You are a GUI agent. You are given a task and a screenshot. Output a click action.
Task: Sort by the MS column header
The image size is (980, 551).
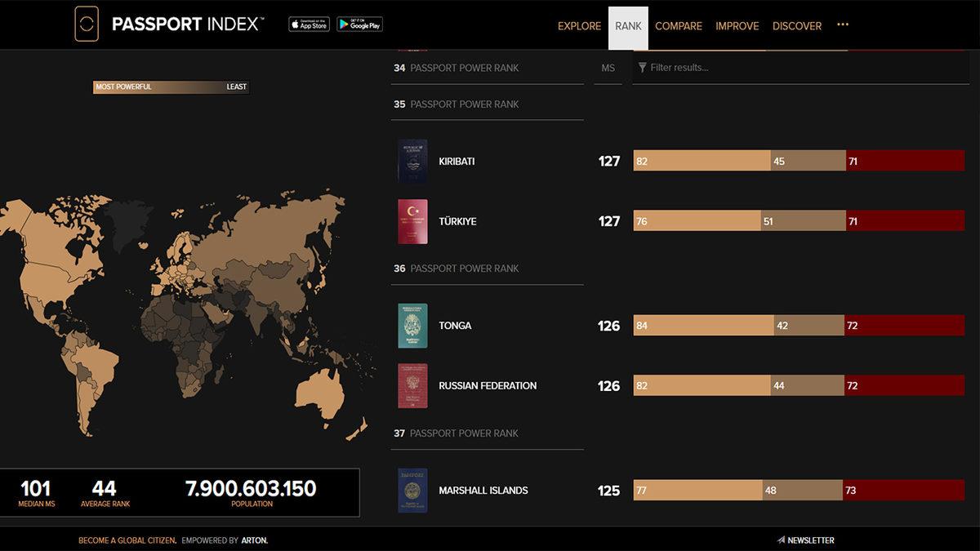(608, 68)
